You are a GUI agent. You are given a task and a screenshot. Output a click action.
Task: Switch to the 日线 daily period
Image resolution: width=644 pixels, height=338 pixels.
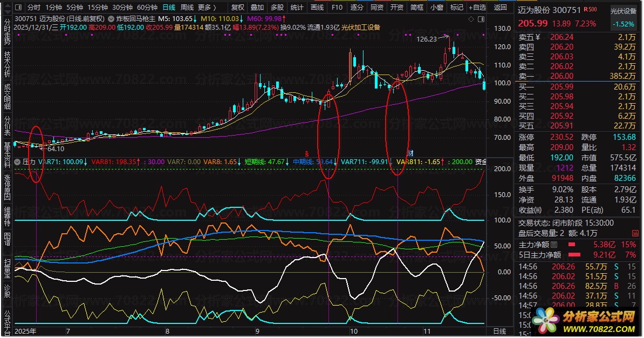[169, 8]
